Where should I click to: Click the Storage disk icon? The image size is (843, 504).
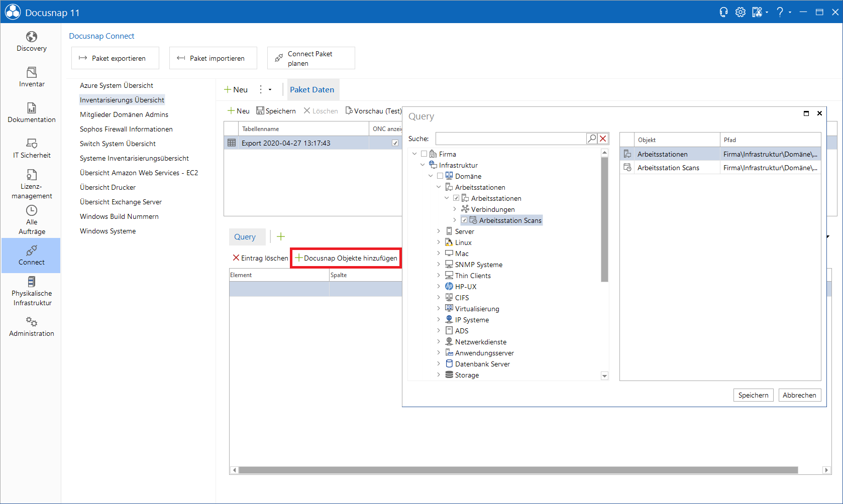(x=449, y=375)
